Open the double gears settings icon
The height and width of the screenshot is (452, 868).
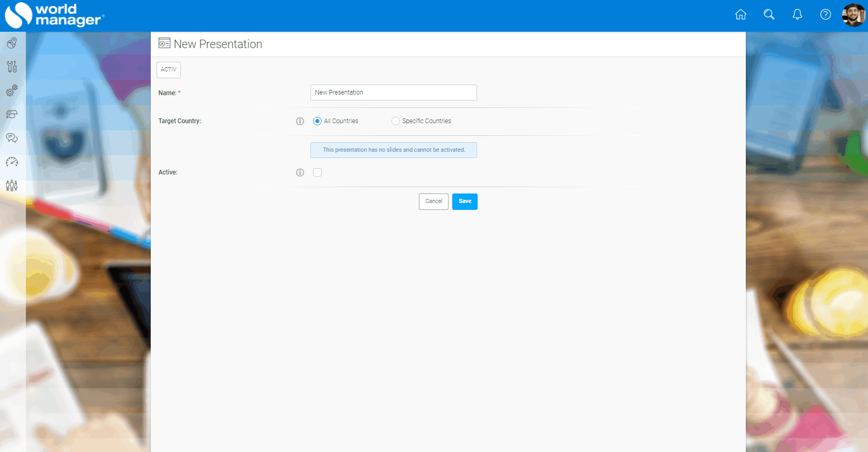12,90
